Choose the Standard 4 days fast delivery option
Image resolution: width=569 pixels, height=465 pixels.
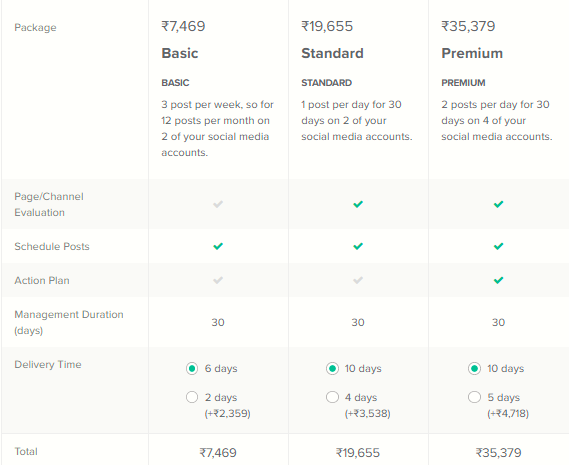click(332, 397)
